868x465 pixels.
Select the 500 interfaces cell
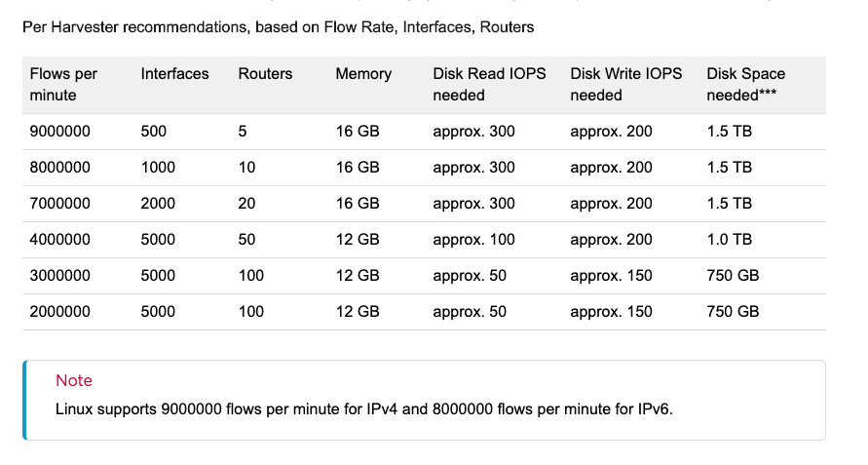(154, 132)
